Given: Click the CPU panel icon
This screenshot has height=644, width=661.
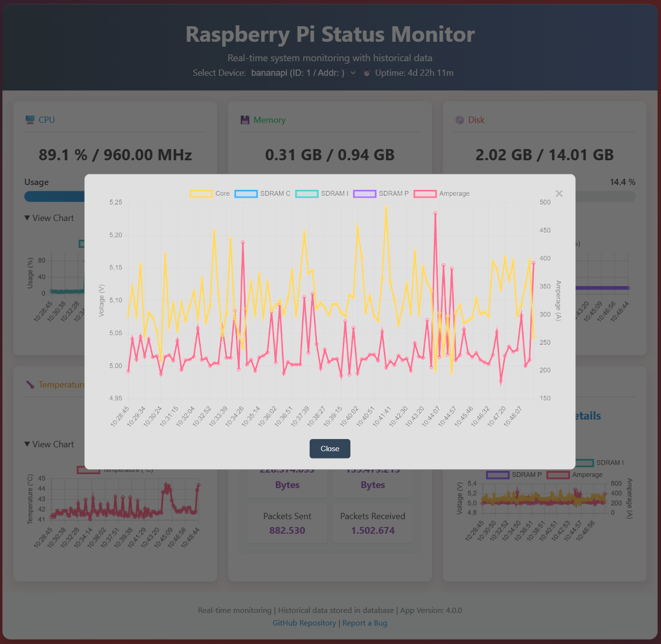Looking at the screenshot, I should [30, 119].
